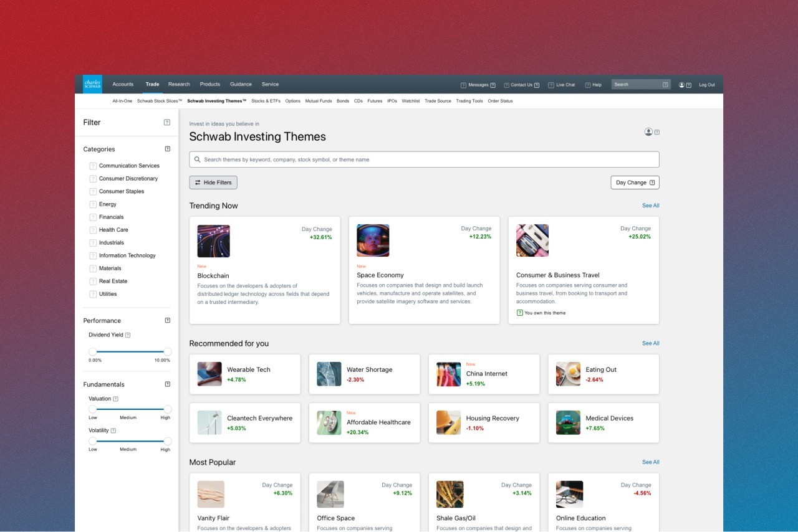Viewport: 798px width, 532px height.
Task: Open the Research menu
Action: coord(179,84)
